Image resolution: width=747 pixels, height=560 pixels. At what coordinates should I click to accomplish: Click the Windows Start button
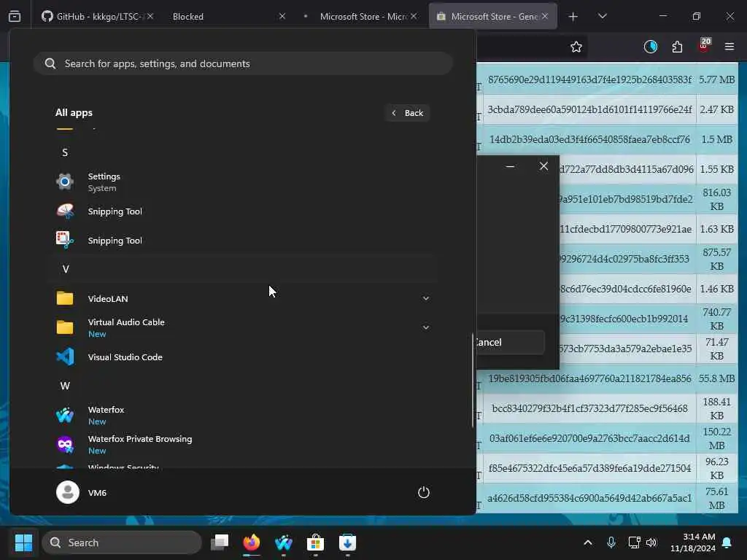(23, 542)
